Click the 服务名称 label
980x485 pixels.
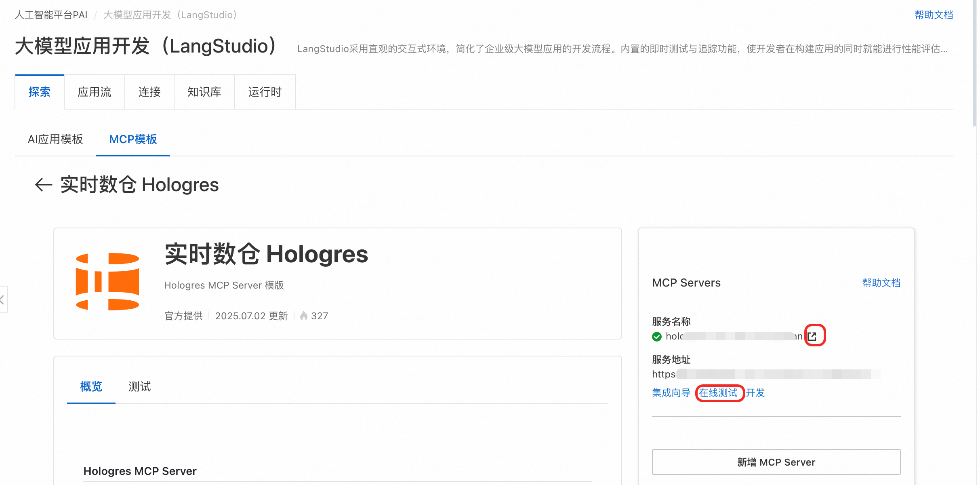[671, 322]
